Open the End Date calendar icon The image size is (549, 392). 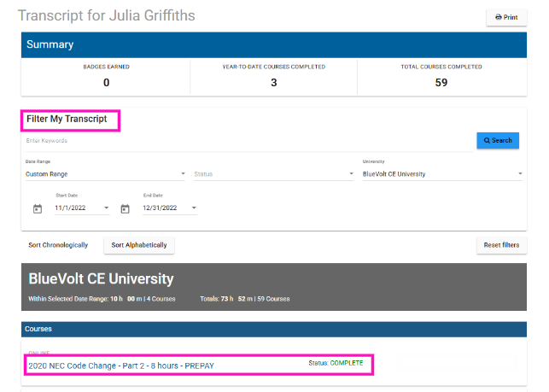(x=125, y=208)
